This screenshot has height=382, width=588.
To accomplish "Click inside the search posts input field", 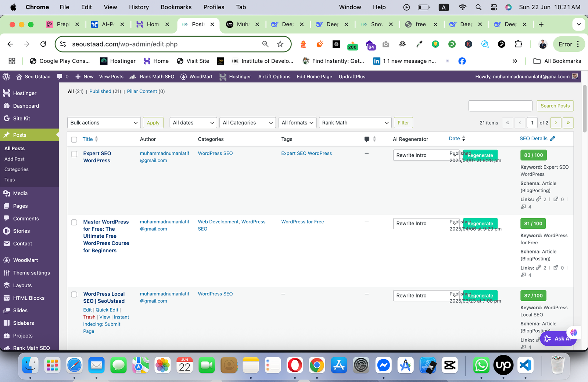I will click(x=500, y=106).
